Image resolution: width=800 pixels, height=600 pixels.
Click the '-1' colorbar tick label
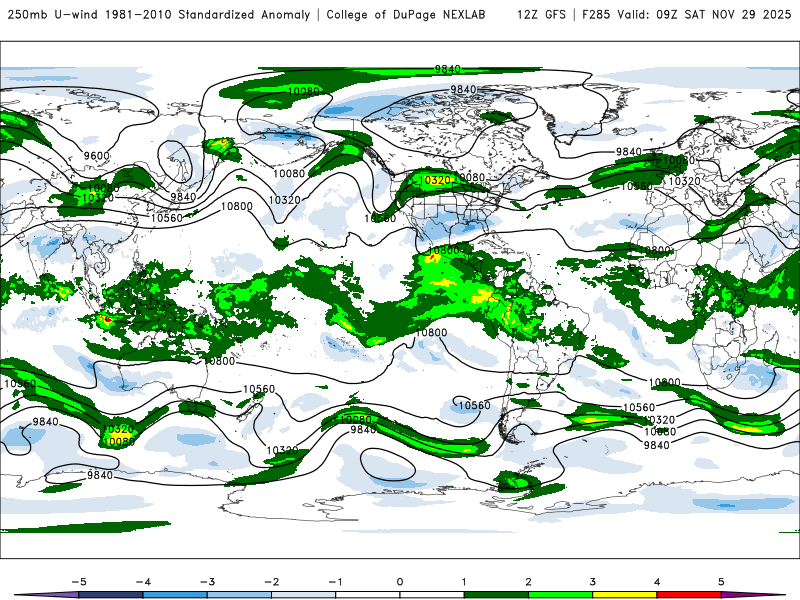pyautogui.click(x=335, y=582)
